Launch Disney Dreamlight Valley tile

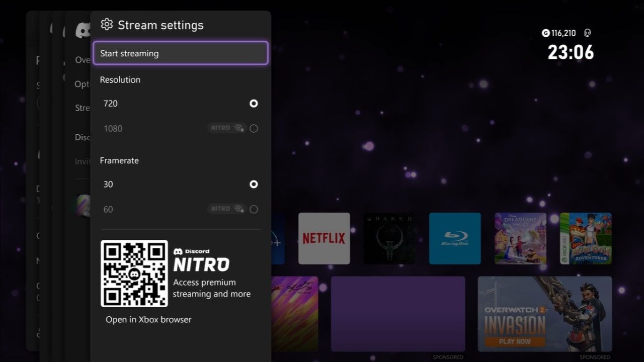pyautogui.click(x=520, y=238)
